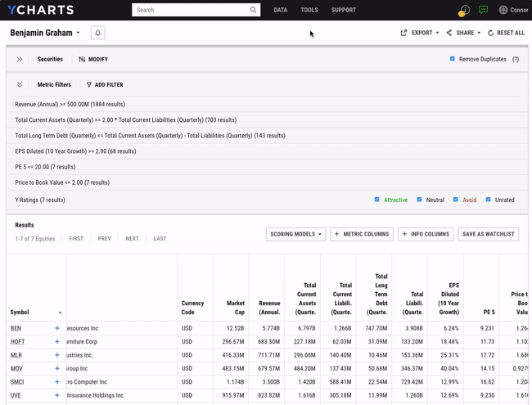This screenshot has width=532, height=405.
Task: Uncheck the Avoid rating checkbox
Action: [456, 200]
